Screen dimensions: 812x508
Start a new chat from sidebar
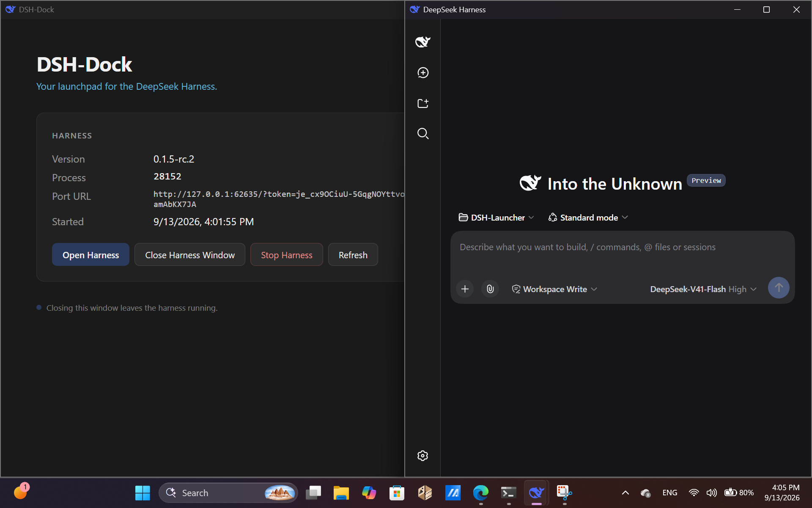point(422,72)
